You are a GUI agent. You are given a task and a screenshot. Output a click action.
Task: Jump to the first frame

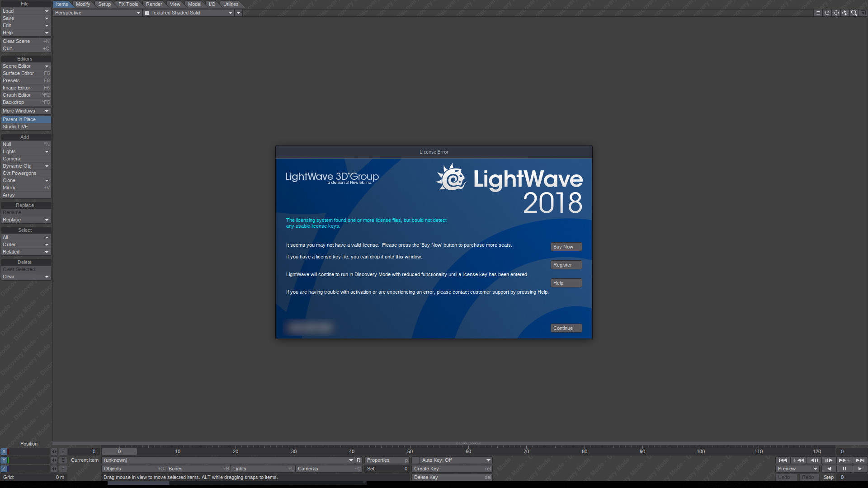point(783,460)
